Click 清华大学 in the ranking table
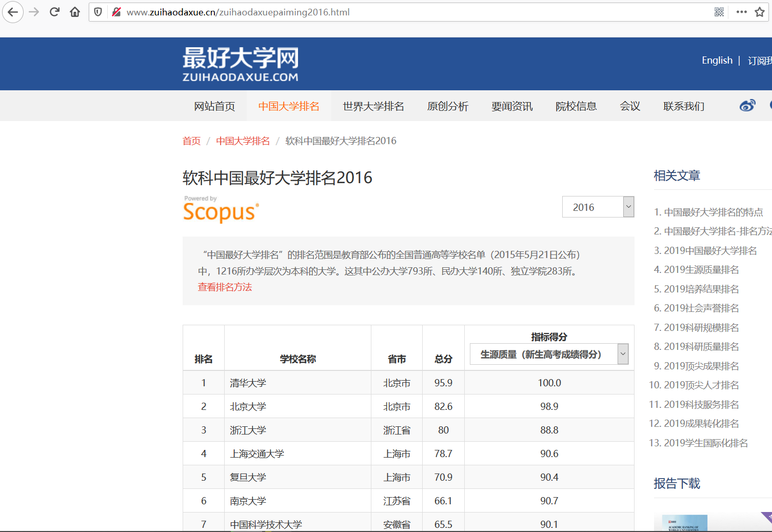The width and height of the screenshot is (772, 532). [248, 383]
